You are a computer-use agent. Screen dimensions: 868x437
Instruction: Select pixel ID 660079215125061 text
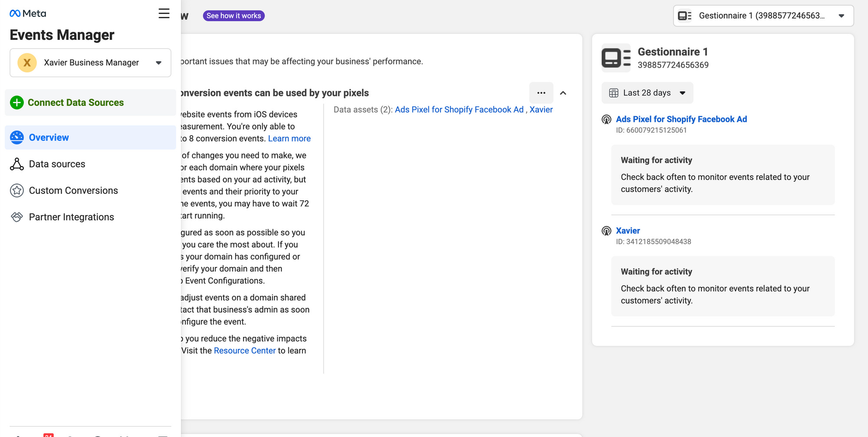coord(651,130)
